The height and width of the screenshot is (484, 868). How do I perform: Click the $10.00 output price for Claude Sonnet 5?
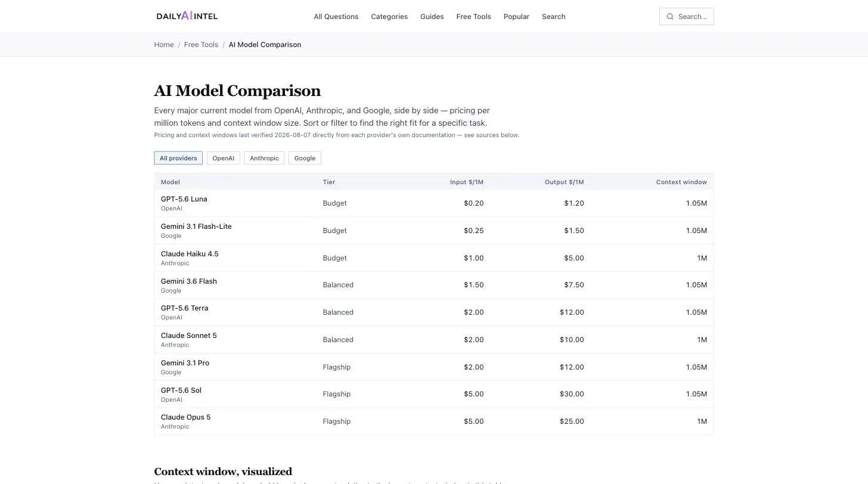point(572,340)
